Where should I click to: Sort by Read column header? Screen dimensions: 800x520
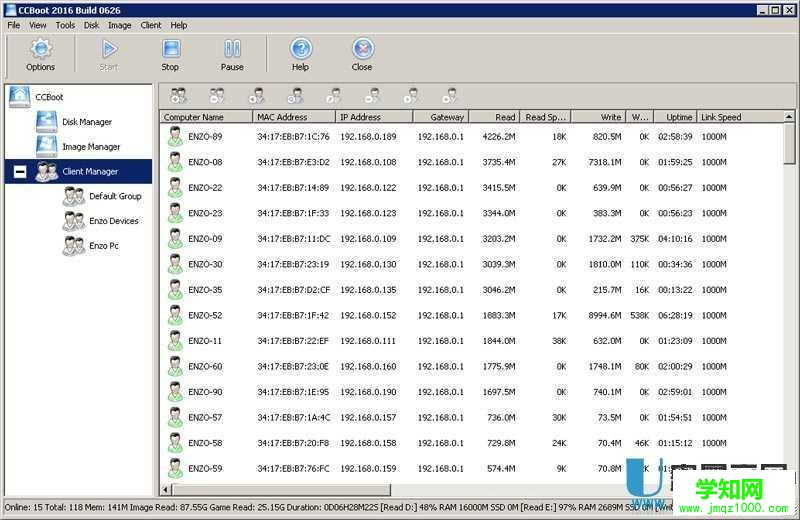point(494,117)
